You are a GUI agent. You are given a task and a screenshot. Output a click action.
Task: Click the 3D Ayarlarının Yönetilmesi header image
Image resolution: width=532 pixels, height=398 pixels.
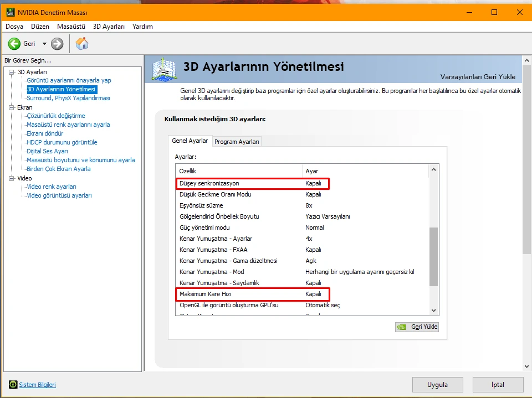tap(164, 70)
